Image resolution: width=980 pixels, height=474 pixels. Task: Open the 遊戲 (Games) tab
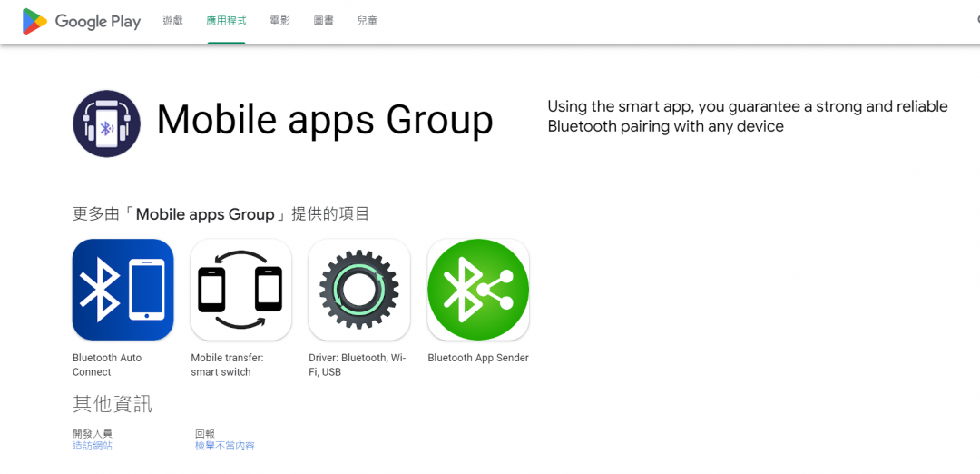click(x=172, y=21)
